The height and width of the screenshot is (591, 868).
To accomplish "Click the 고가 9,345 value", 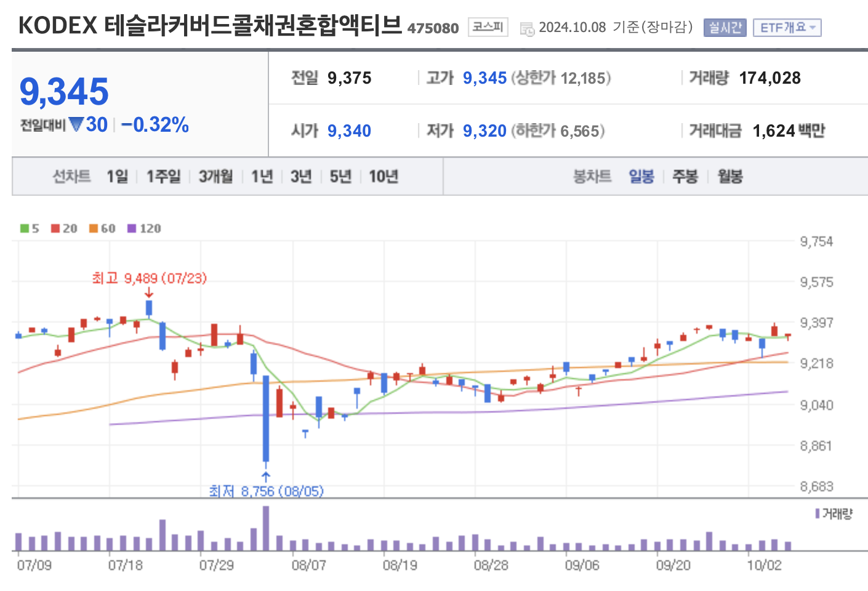I will point(484,78).
